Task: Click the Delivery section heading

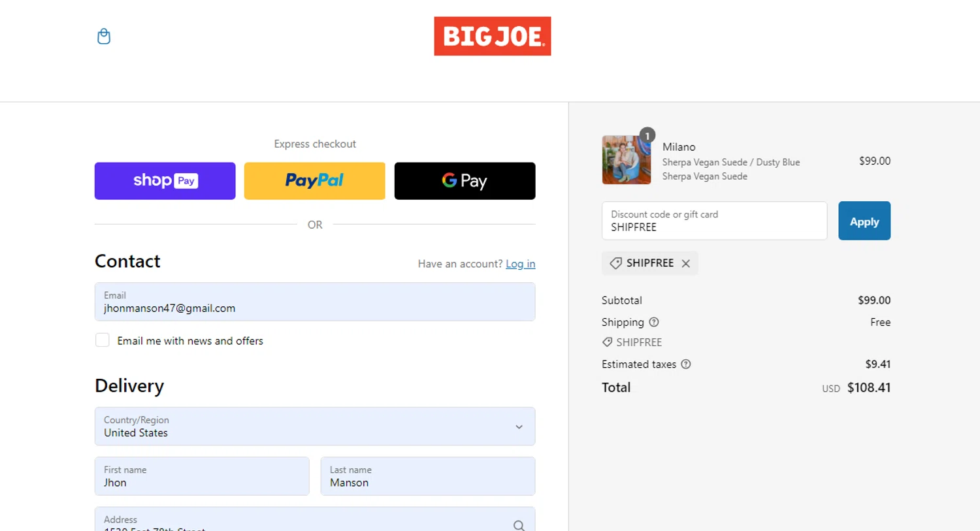Action: 129,385
